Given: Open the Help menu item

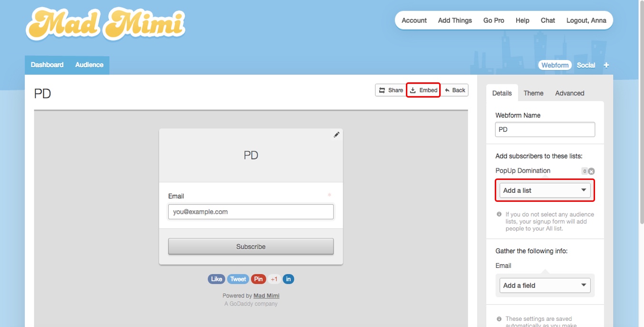Looking at the screenshot, I should coord(522,20).
